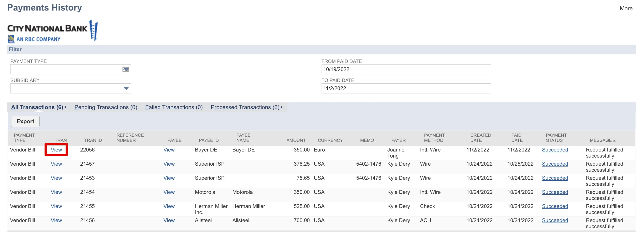This screenshot has height=238, width=644.
Task: View transaction for Tran ID 21454
Action: [56, 192]
